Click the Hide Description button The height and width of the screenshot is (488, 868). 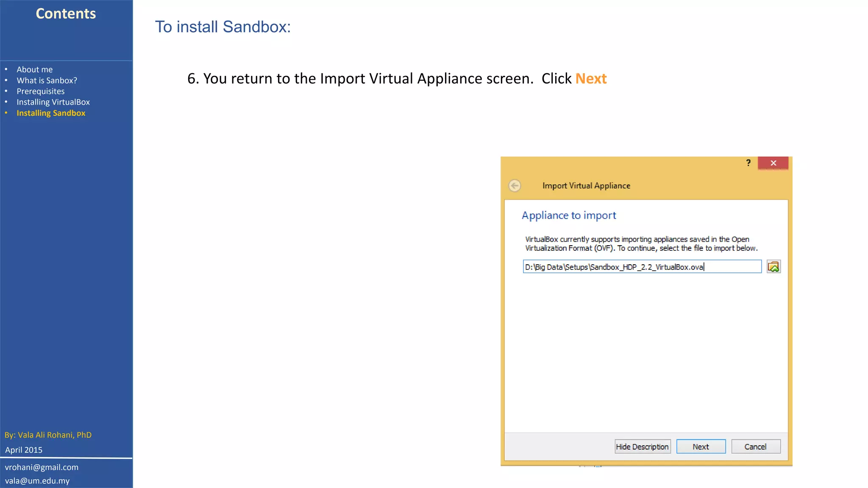pos(643,446)
